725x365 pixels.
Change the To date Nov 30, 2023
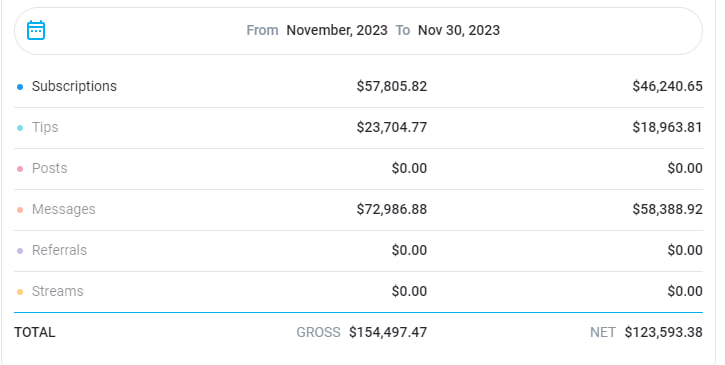point(459,31)
